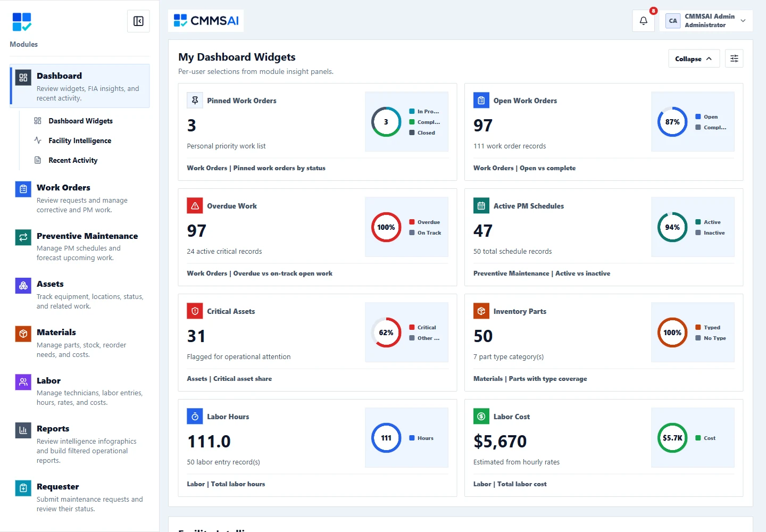Click the CMMSAI logo in header

pos(206,21)
